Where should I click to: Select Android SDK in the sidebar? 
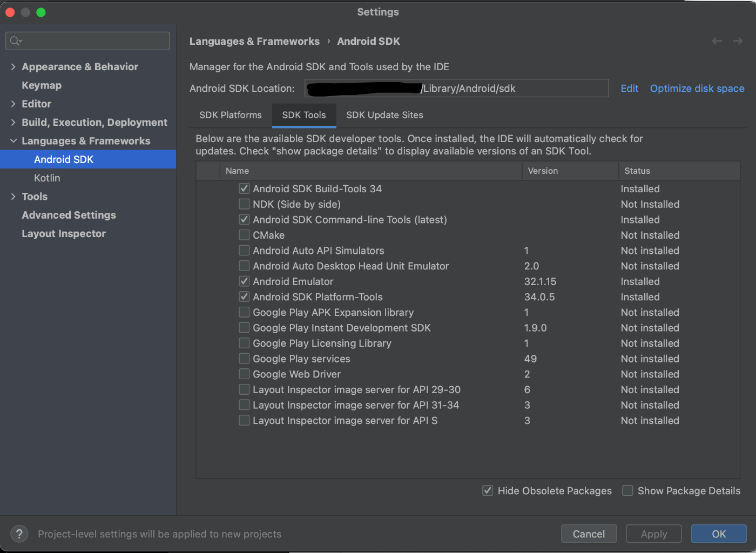pos(88,159)
